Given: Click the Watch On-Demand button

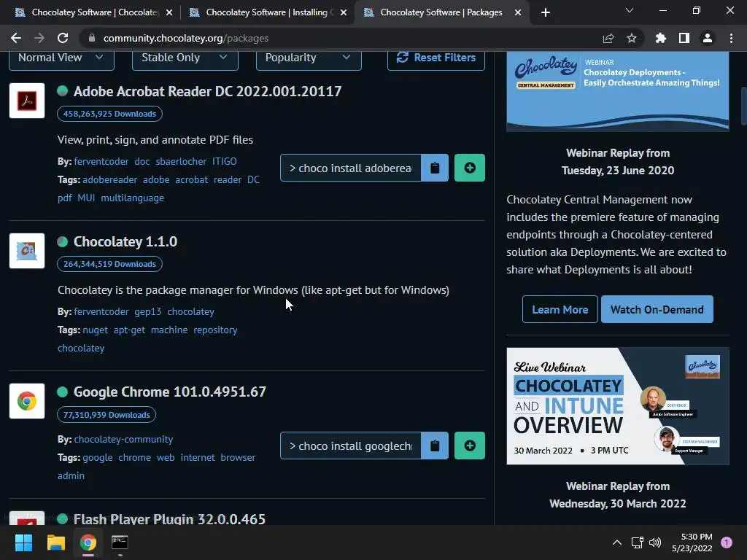Looking at the screenshot, I should [657, 309].
